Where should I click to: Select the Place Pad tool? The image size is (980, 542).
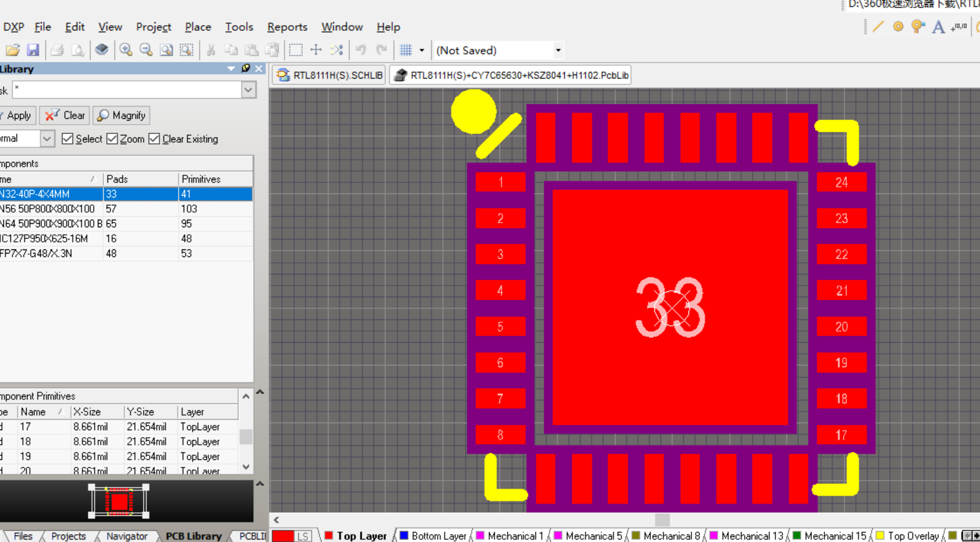click(898, 27)
